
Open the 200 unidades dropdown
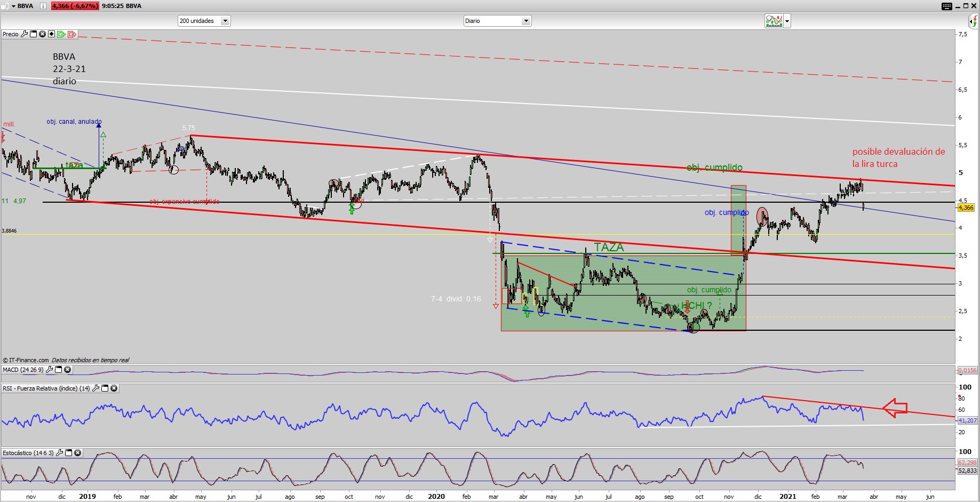point(204,21)
